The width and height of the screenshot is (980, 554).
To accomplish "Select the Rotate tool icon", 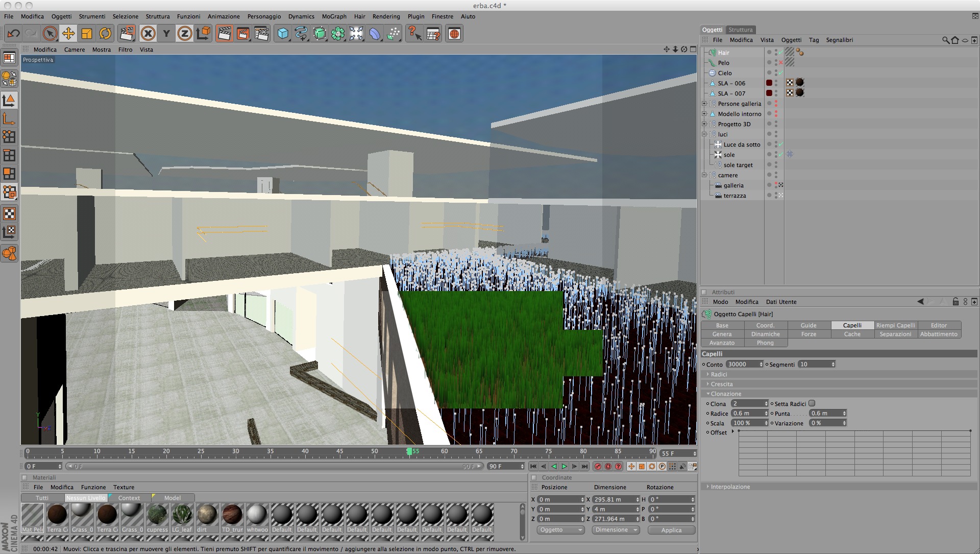I will (105, 34).
